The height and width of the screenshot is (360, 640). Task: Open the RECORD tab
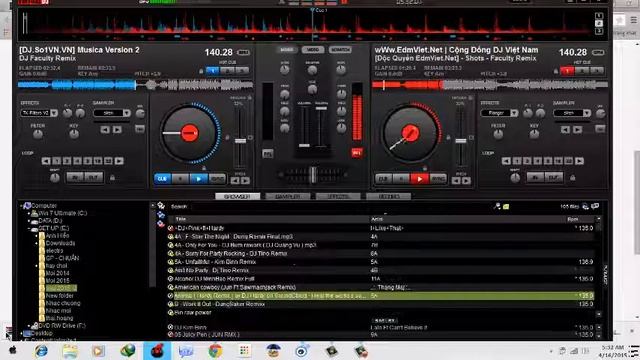[389, 196]
